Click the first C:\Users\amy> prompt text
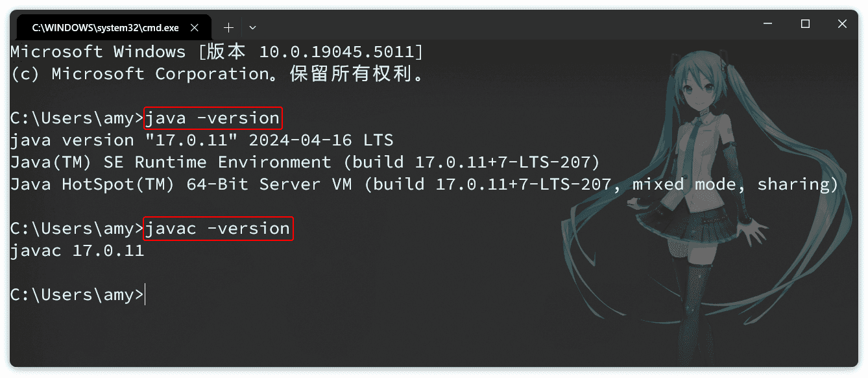 click(77, 118)
